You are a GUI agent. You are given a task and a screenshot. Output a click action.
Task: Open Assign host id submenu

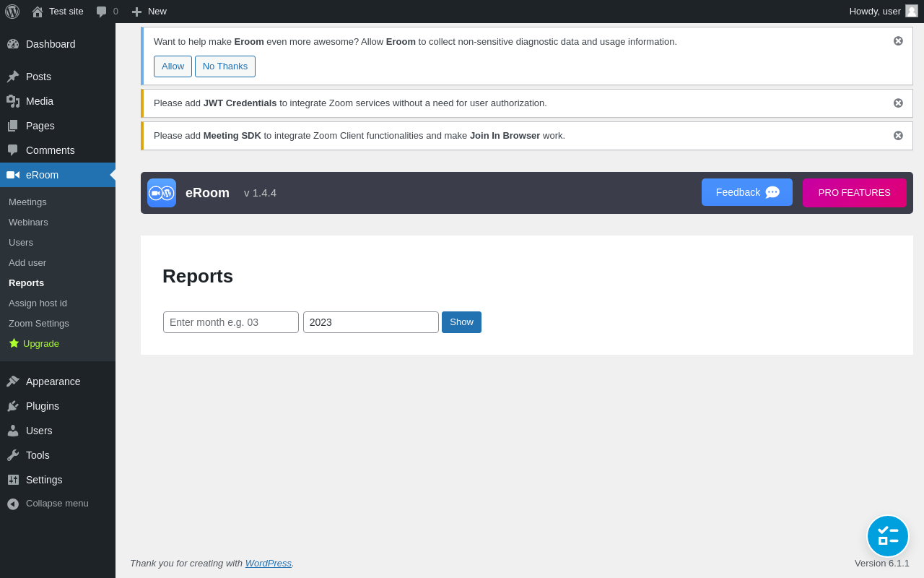tap(58, 303)
